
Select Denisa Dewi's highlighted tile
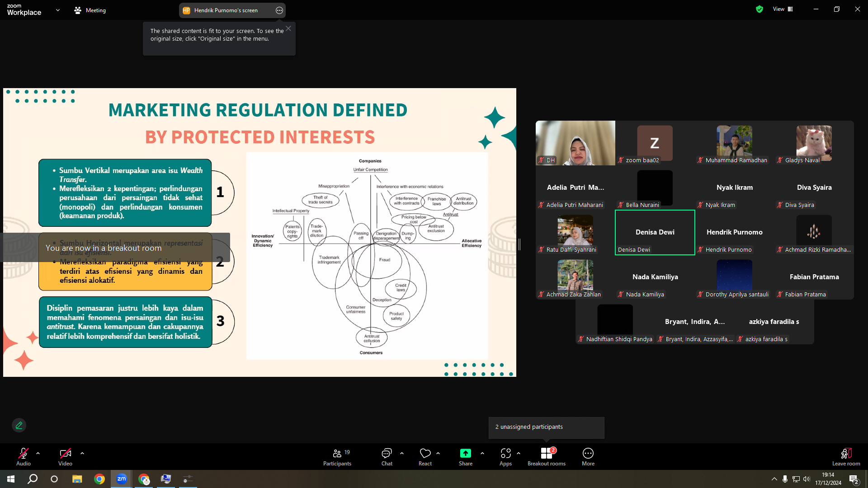655,232
